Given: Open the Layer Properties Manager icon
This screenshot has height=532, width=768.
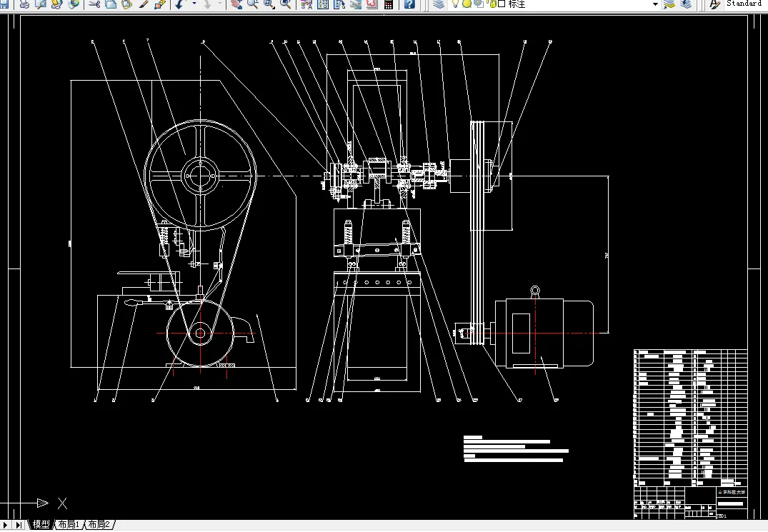Looking at the screenshot, I should click(x=439, y=4).
